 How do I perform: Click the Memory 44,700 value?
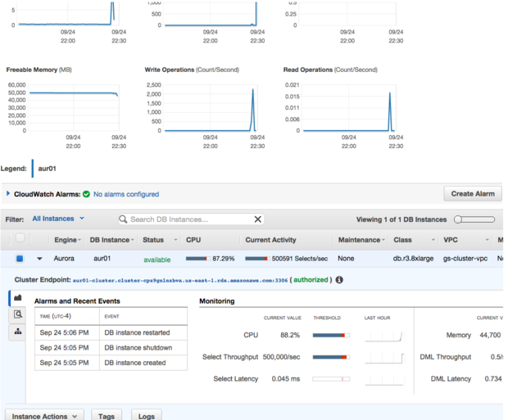[x=490, y=335]
